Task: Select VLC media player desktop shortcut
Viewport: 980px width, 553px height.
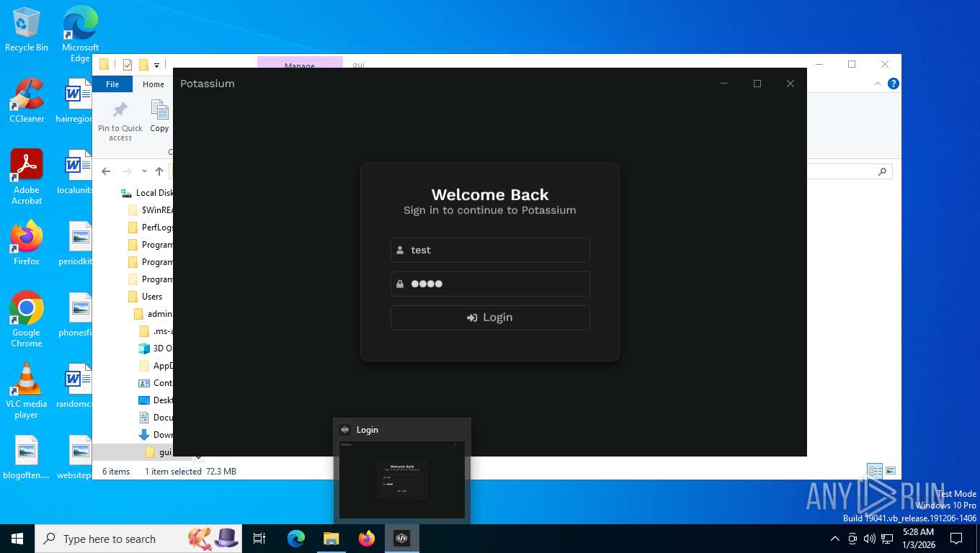Action: [27, 390]
